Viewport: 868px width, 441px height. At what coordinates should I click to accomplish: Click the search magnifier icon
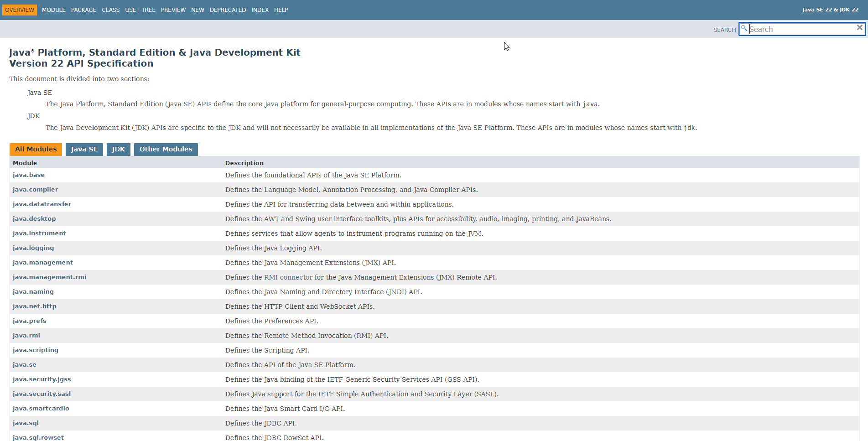(744, 29)
